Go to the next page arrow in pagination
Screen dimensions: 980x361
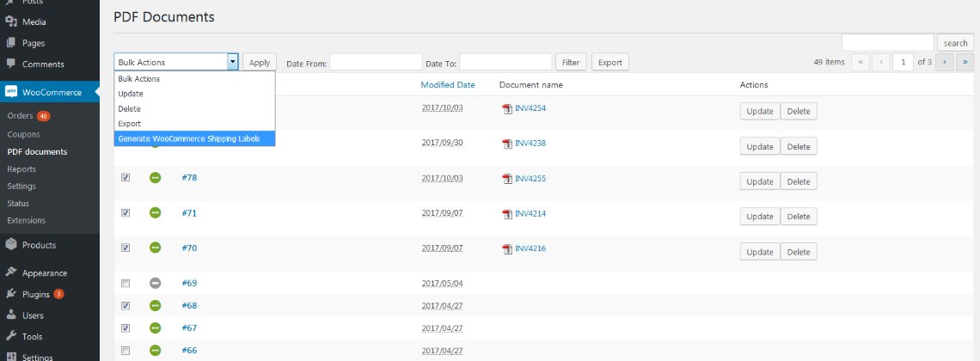click(945, 62)
